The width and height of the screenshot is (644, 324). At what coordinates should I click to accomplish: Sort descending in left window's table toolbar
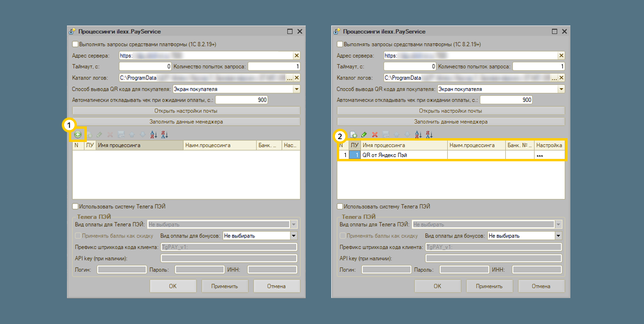coord(164,134)
